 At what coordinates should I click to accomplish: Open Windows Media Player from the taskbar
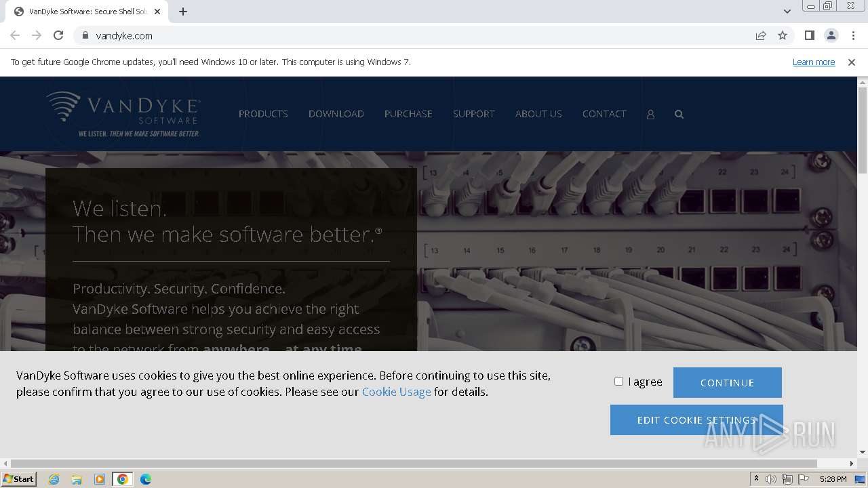point(100,479)
